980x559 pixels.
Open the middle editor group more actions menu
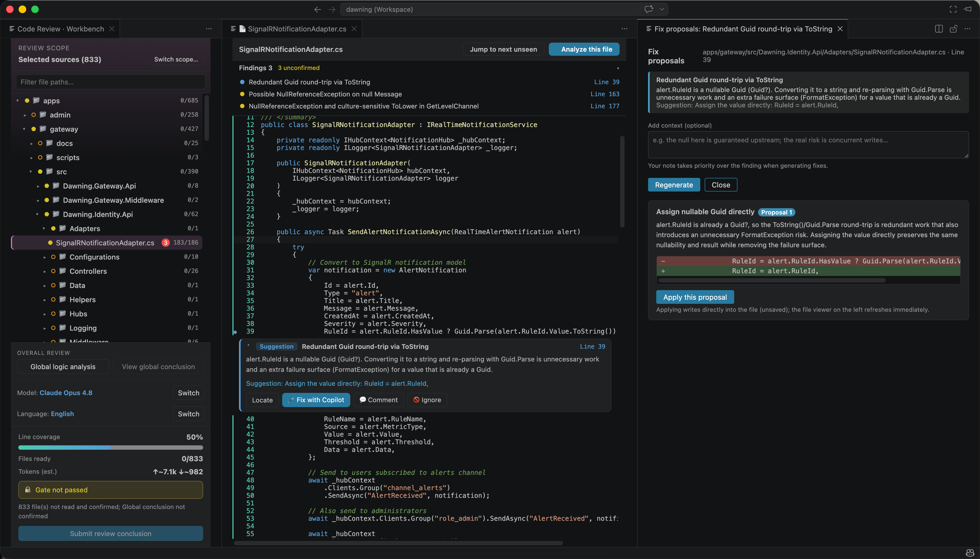coord(624,29)
